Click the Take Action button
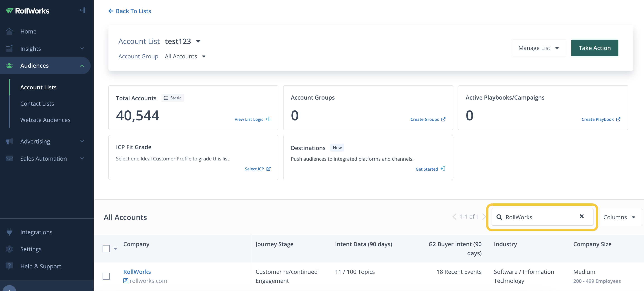The width and height of the screenshot is (644, 291). 595,48
